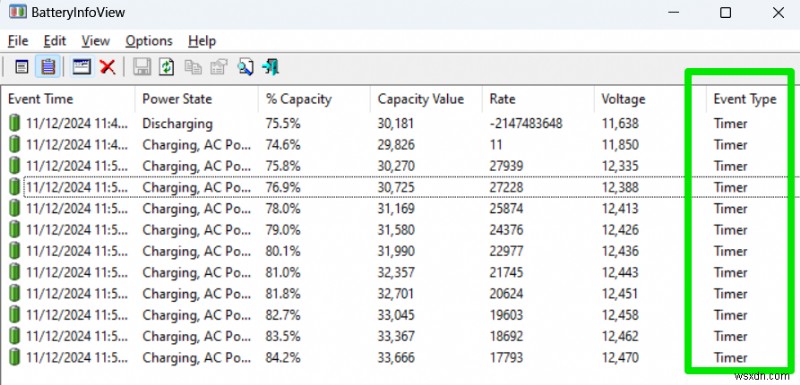800x385 pixels.
Task: Click the voltage value 12,470
Action: coord(620,357)
